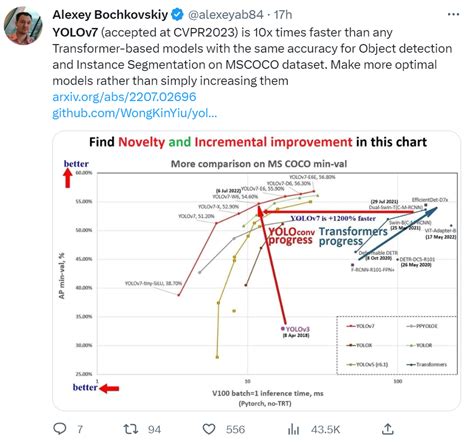Click the 43.5K views count

click(325, 429)
